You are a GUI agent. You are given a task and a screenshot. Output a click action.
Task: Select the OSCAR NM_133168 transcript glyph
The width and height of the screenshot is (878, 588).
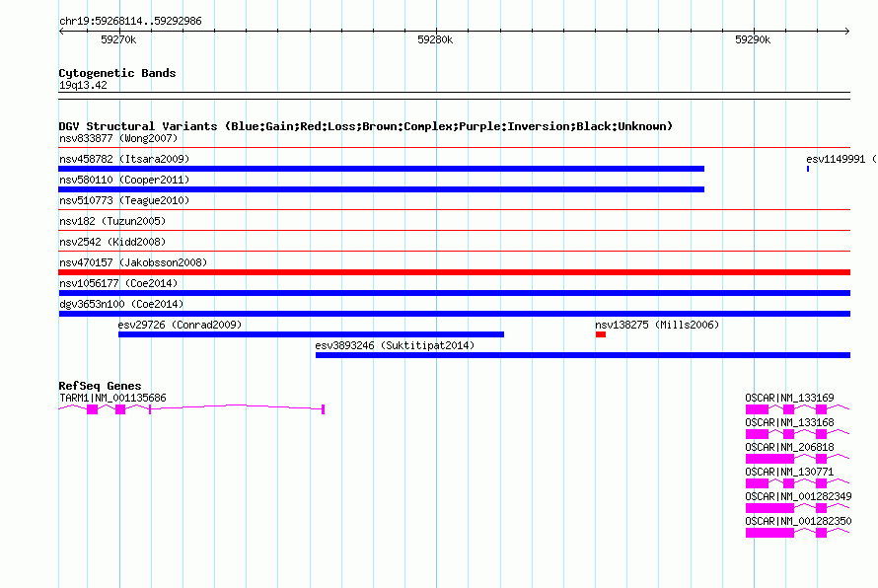(797, 434)
